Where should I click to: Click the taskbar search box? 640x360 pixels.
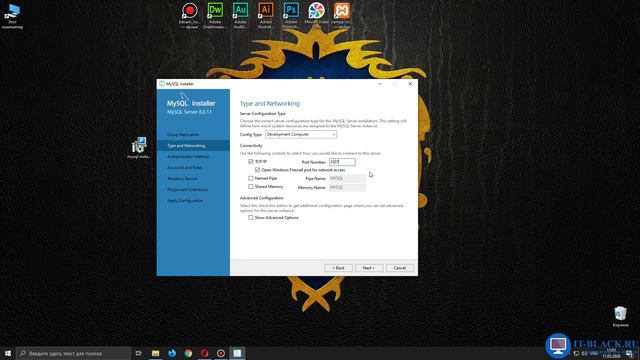pyautogui.click(x=73, y=353)
